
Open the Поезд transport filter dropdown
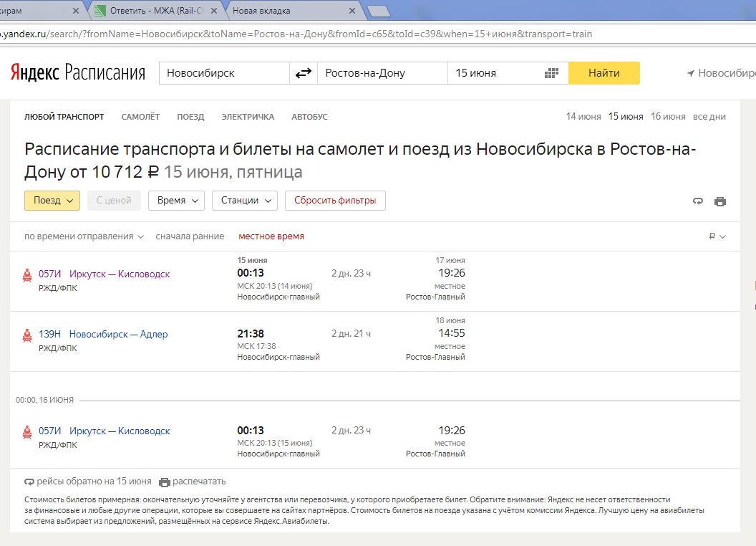pyautogui.click(x=52, y=201)
